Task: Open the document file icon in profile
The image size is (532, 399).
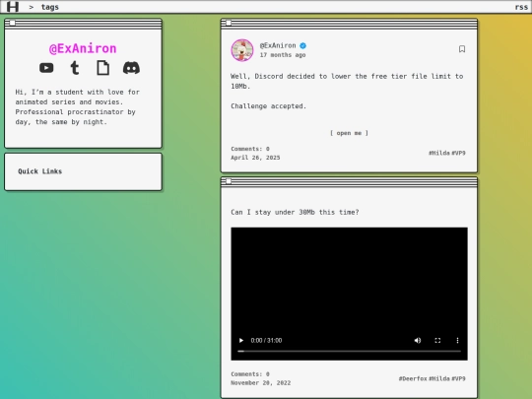Action: (x=102, y=68)
